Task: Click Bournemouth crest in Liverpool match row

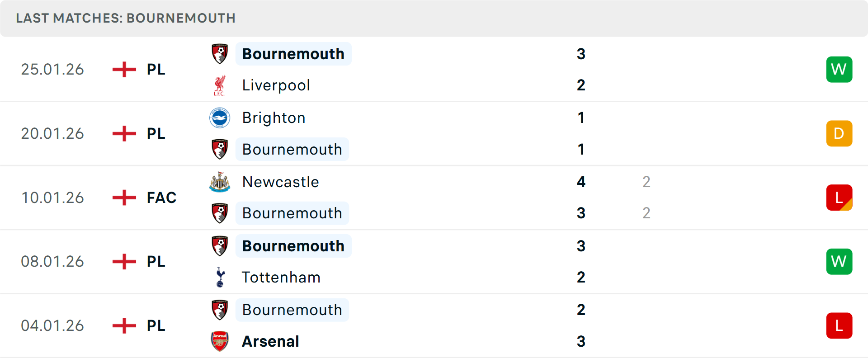Action: (x=220, y=54)
